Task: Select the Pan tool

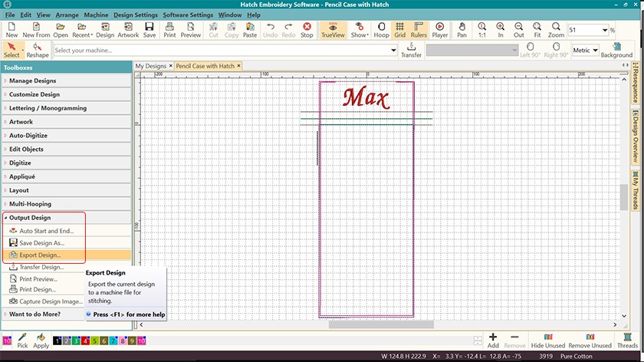Action: 462,29
